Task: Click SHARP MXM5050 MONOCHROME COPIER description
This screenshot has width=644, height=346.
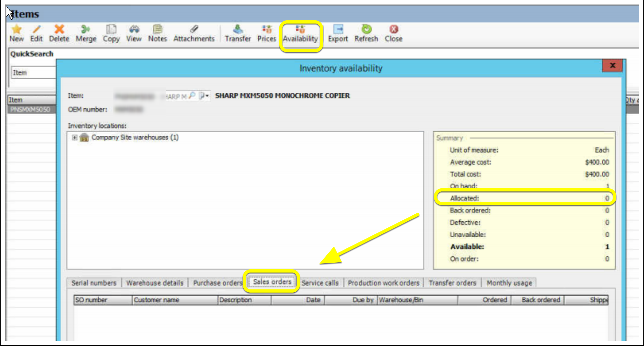Action: [282, 95]
